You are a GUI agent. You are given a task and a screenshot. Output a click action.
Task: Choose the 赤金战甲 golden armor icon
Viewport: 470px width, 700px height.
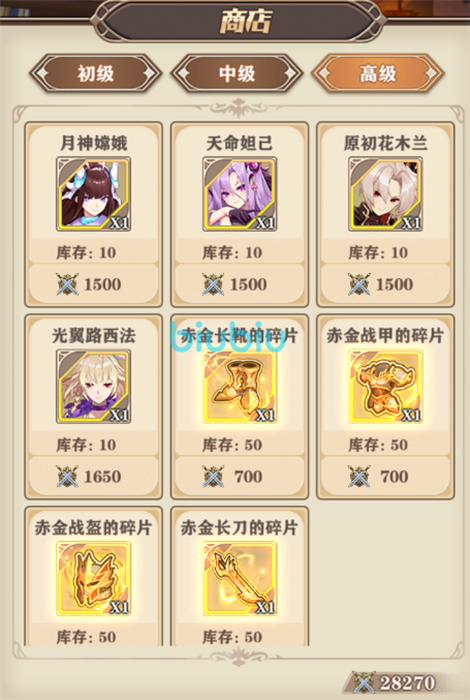385,386
